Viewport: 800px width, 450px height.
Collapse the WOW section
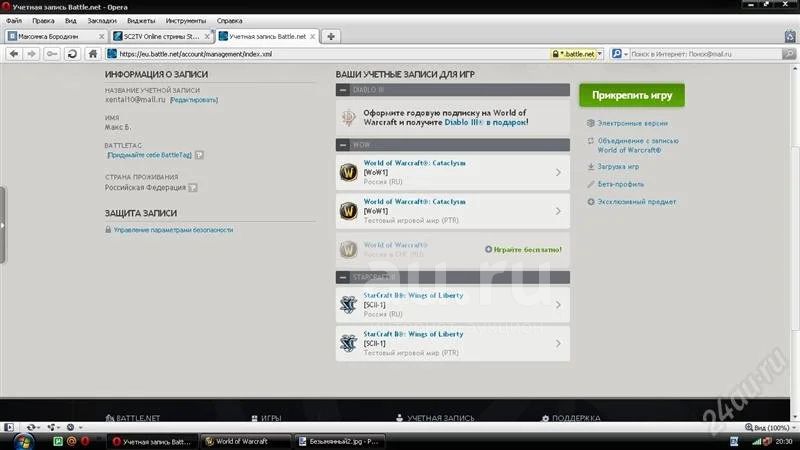click(x=343, y=145)
